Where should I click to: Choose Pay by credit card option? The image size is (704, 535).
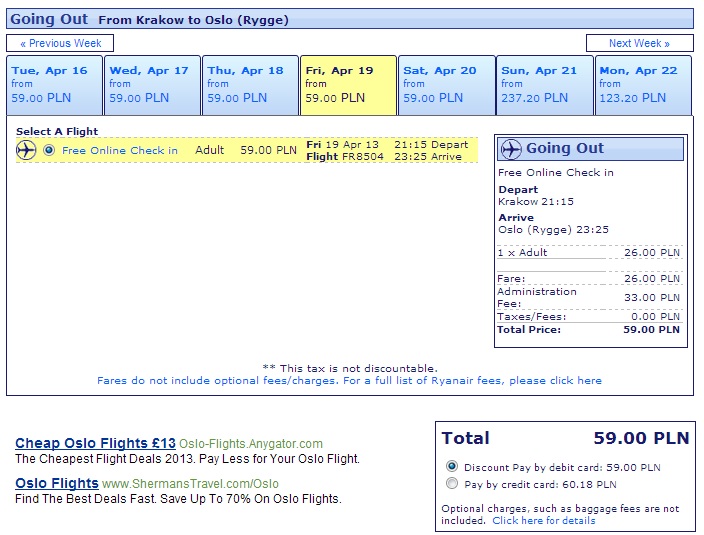452,483
